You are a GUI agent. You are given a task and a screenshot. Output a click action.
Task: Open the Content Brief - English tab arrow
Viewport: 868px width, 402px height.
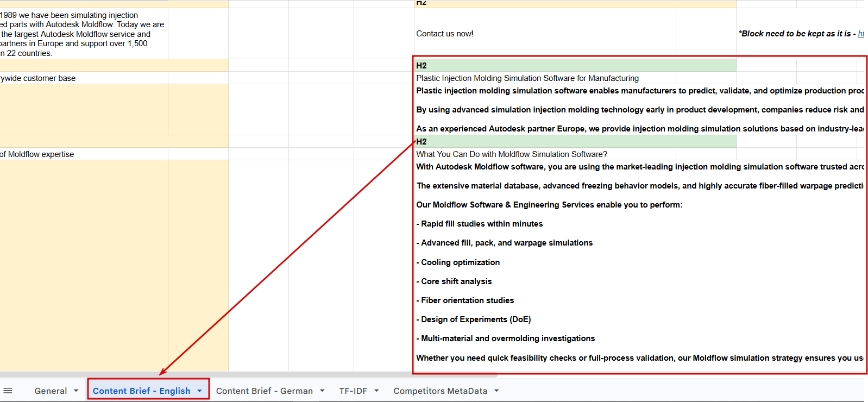pyautogui.click(x=199, y=391)
